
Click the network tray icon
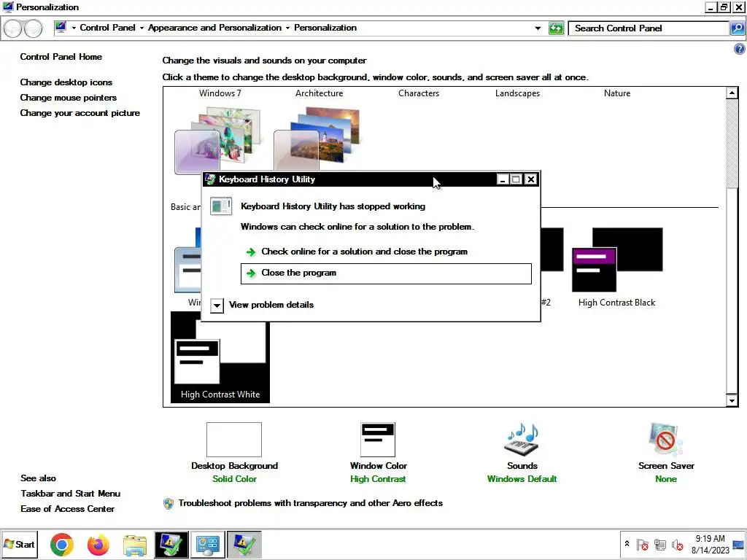click(659, 544)
